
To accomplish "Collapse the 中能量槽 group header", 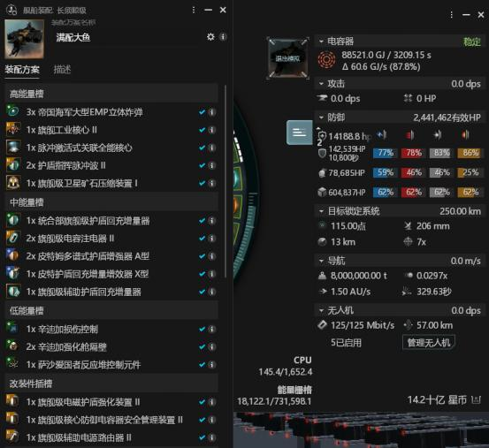I will [x=111, y=202].
